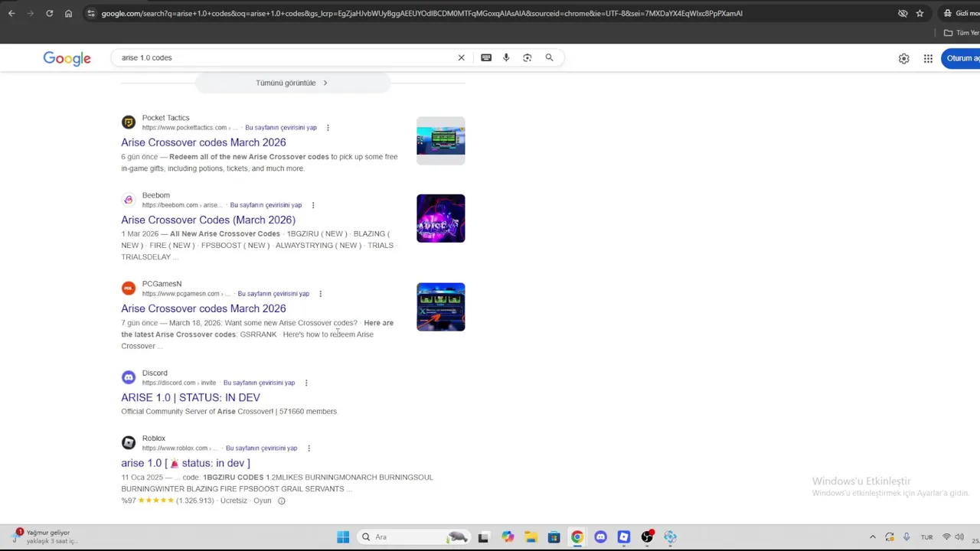Switch to Chrome in the taskbar
The height and width of the screenshot is (551, 980).
577,537
